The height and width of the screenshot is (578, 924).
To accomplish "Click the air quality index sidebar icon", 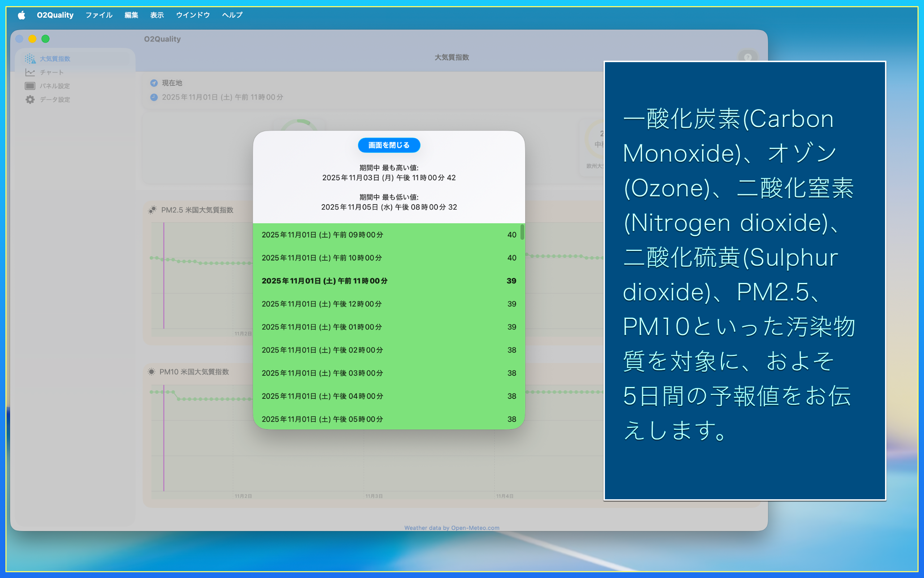I will (30, 59).
